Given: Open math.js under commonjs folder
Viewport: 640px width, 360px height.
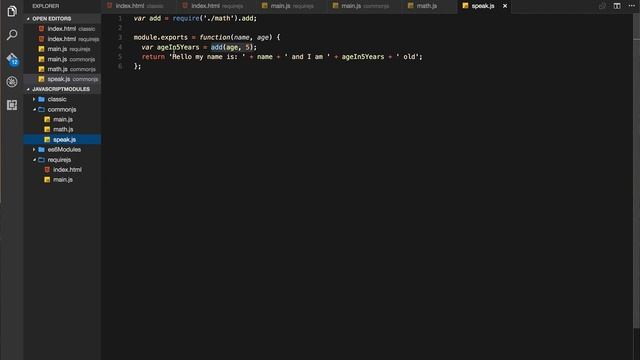Looking at the screenshot, I should click(62, 129).
